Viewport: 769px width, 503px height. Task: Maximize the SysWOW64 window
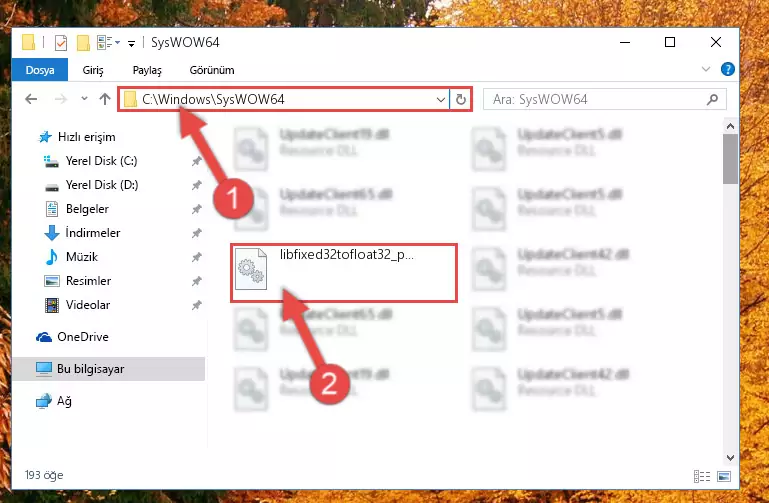[x=670, y=43]
